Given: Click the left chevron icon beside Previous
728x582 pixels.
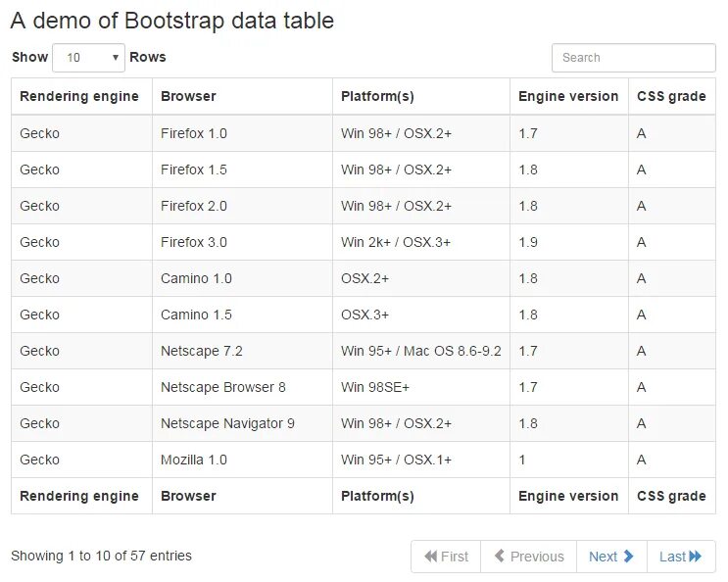Looking at the screenshot, I should (x=500, y=556).
